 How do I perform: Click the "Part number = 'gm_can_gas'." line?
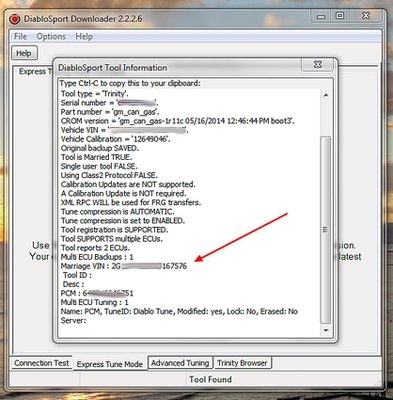click(x=110, y=112)
